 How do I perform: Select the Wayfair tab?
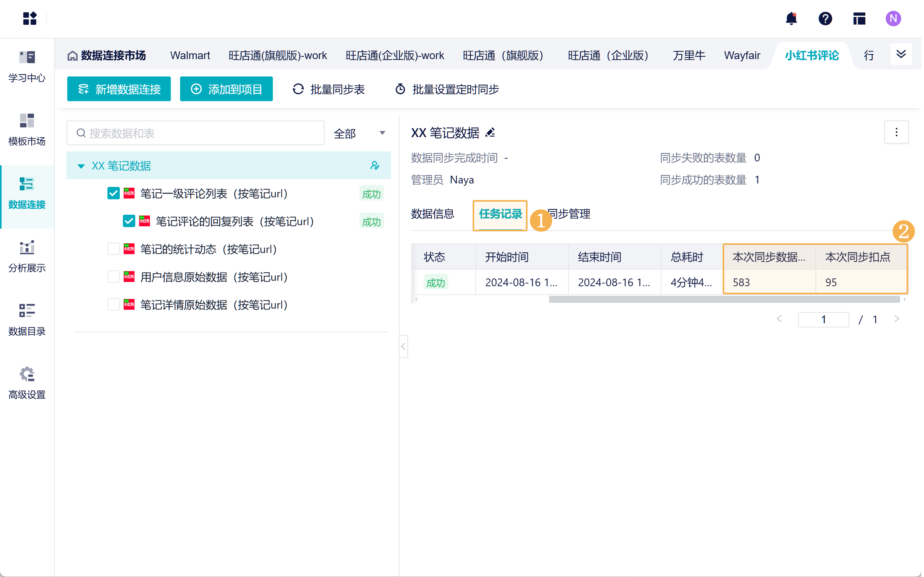click(742, 56)
